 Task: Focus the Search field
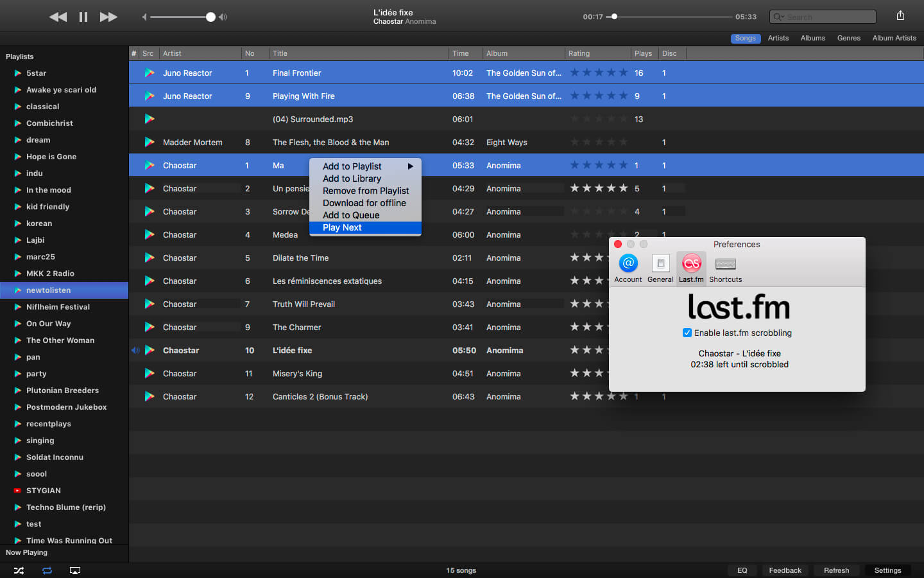(x=823, y=17)
